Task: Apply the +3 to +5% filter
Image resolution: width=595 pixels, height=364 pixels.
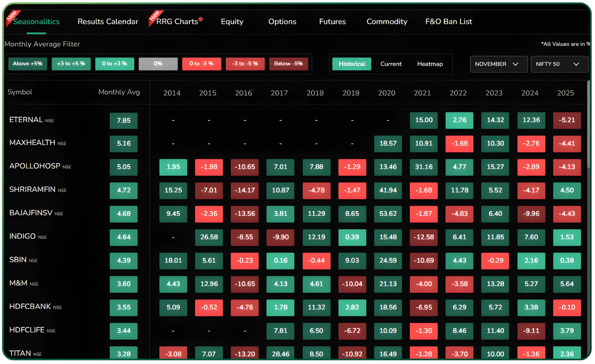Action: point(71,64)
